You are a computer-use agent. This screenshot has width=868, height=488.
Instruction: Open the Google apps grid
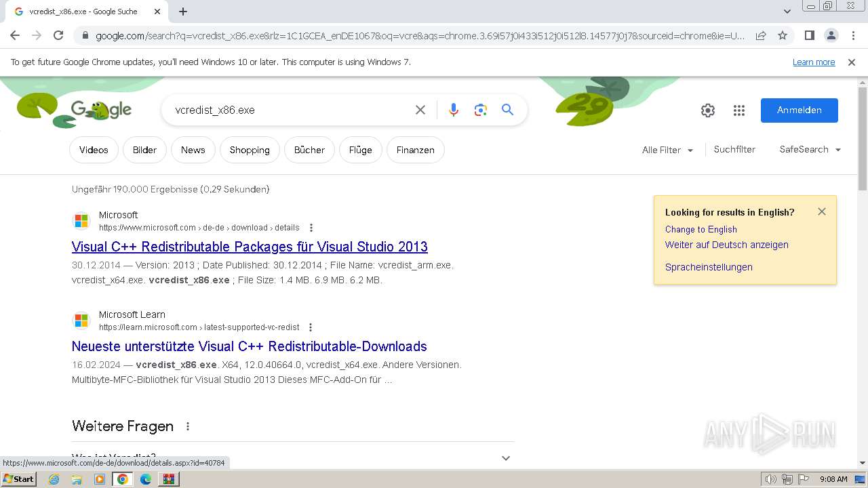tap(739, 110)
